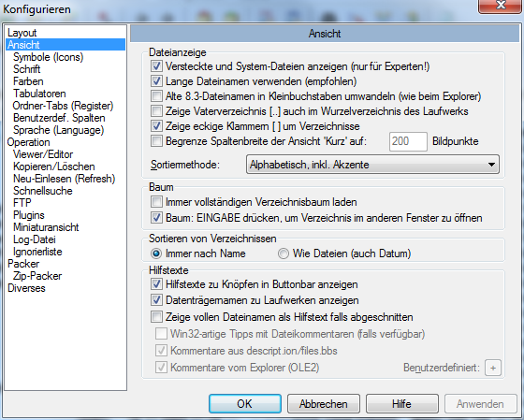Toggle Zeige eckige Klammern um Verzeichnisse
This screenshot has width=524, height=420.
[156, 126]
